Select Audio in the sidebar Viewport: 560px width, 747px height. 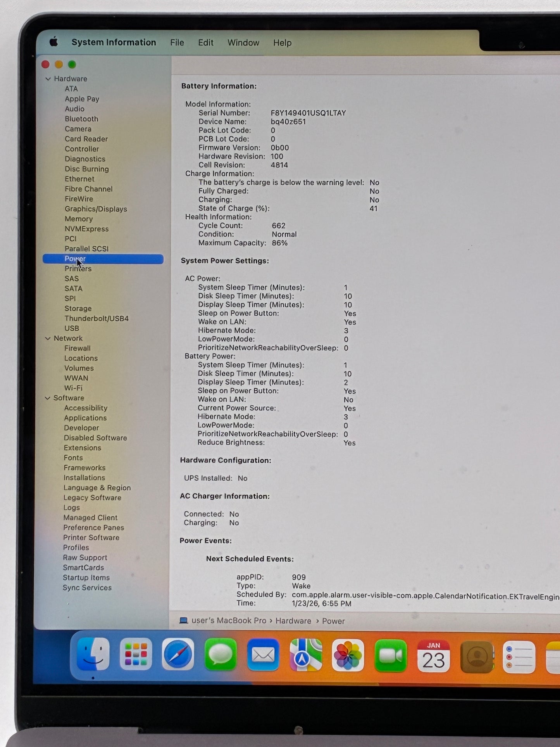click(x=74, y=109)
